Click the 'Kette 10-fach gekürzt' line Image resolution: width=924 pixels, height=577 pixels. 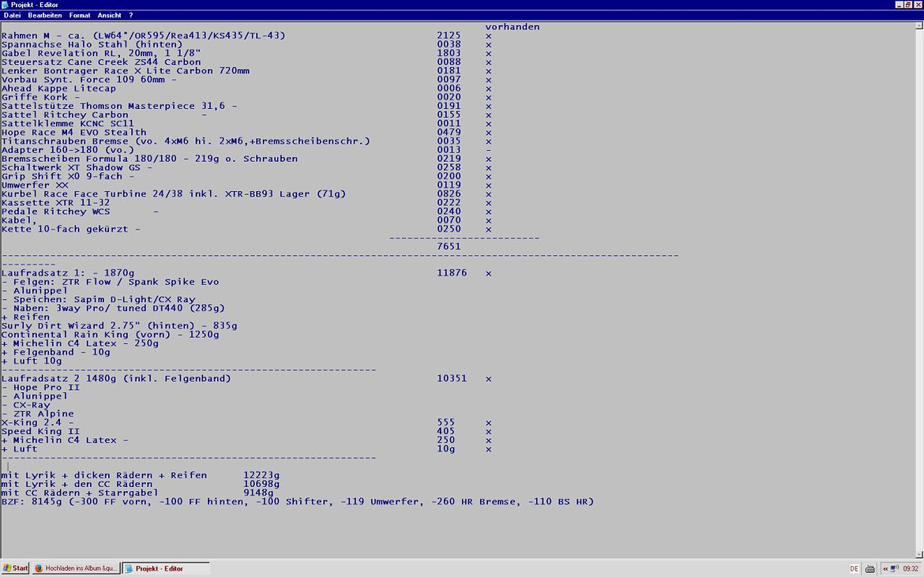tap(71, 230)
